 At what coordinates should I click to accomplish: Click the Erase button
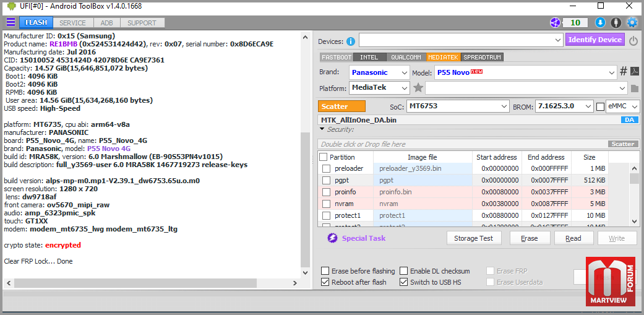530,238
